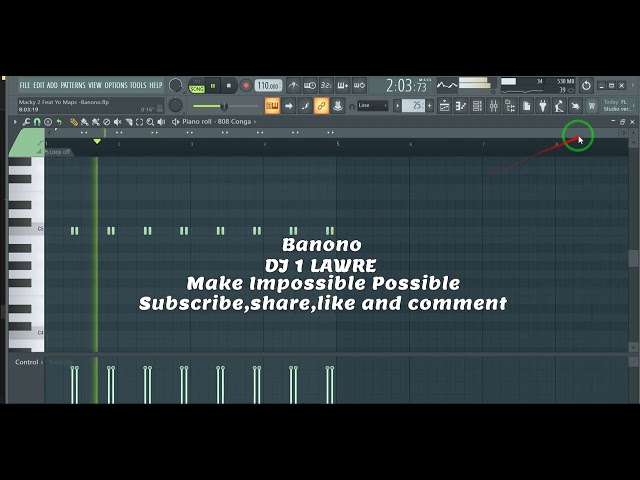Image resolution: width=640 pixels, height=480 pixels.
Task: Toggle Song/Pattern mode switch
Action: click(x=197, y=86)
